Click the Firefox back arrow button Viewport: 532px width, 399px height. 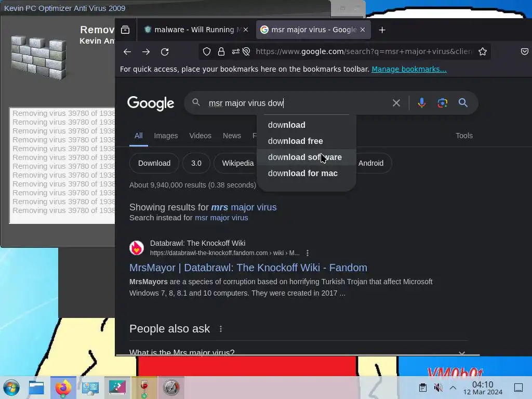pos(127,51)
